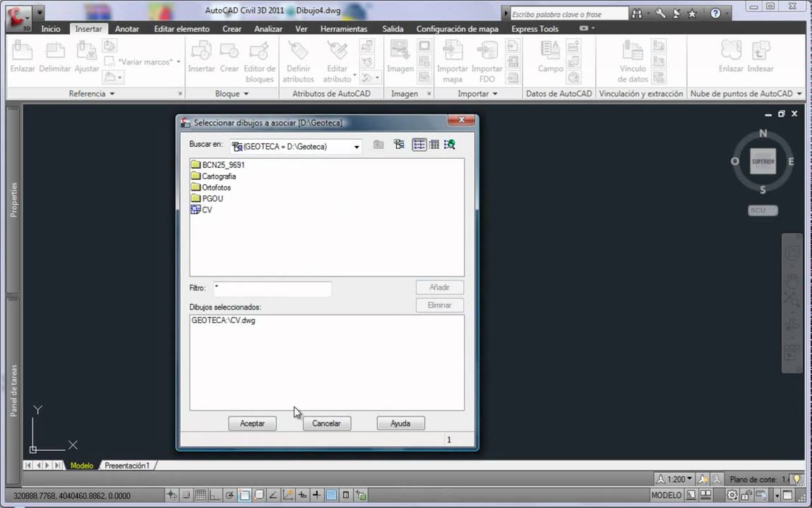Click the Aceptar button in the dialog

[252, 423]
